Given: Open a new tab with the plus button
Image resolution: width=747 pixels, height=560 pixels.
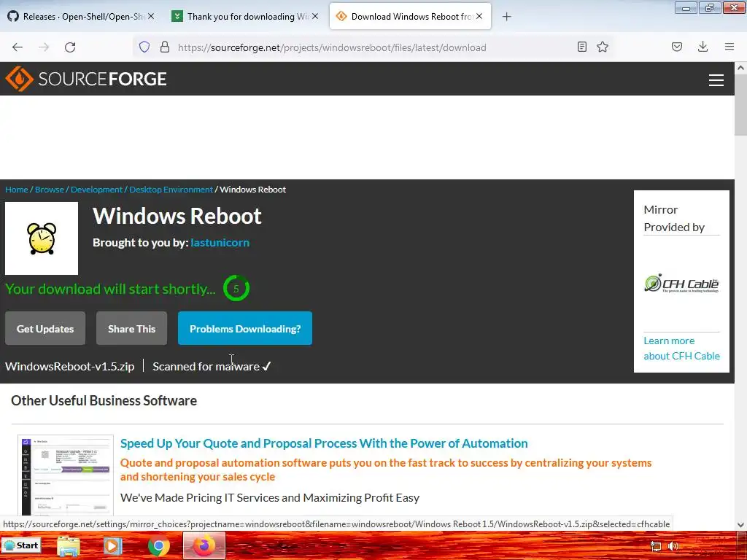Looking at the screenshot, I should click(506, 17).
